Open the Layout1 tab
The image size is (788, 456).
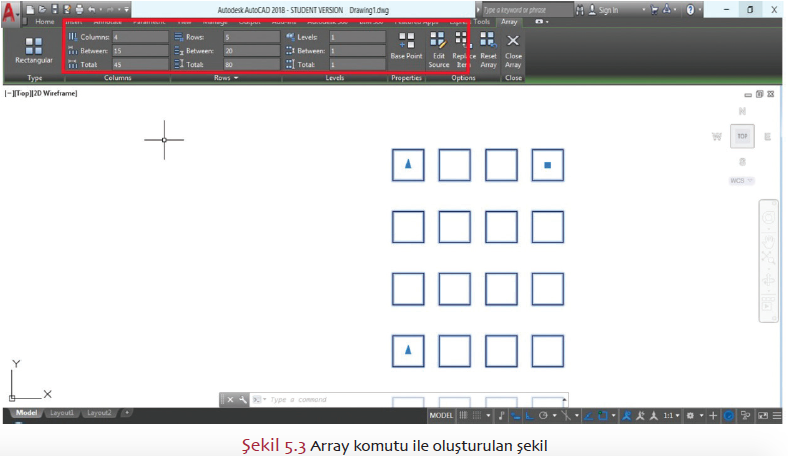[x=62, y=413]
